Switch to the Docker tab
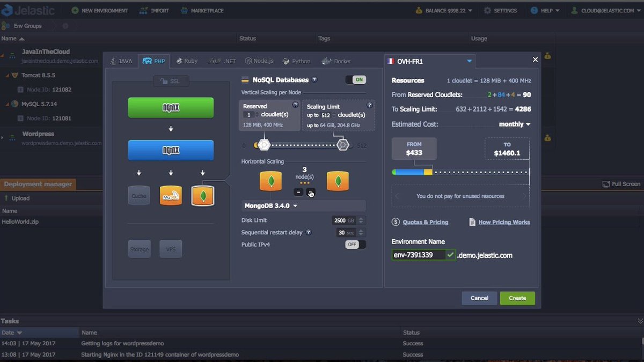The image size is (644, 362). click(336, 61)
